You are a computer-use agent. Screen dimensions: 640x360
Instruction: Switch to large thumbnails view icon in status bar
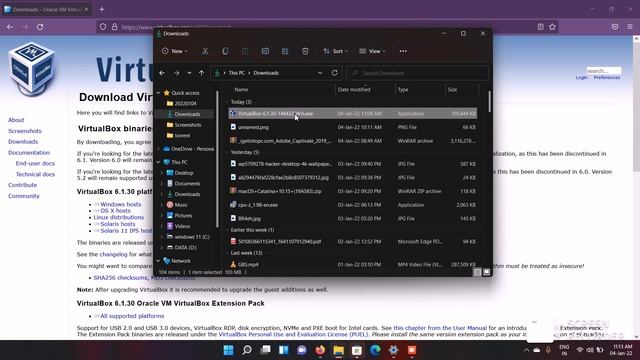coord(487,272)
